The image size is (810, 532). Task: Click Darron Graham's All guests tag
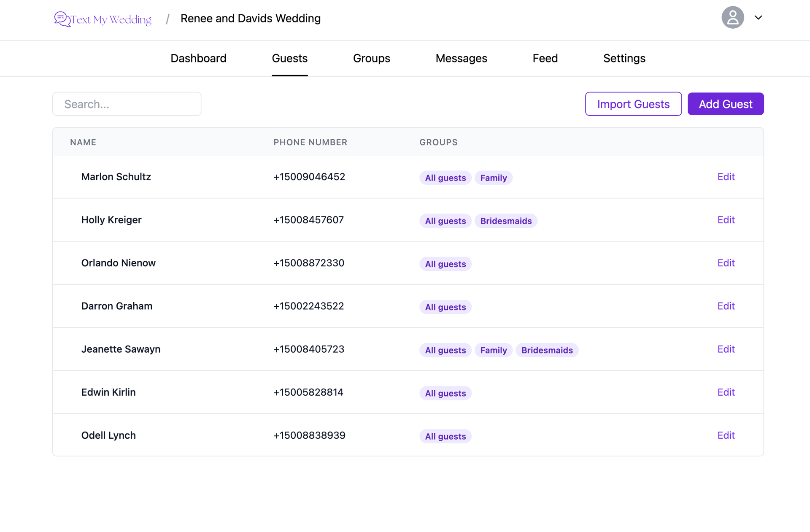pos(445,307)
